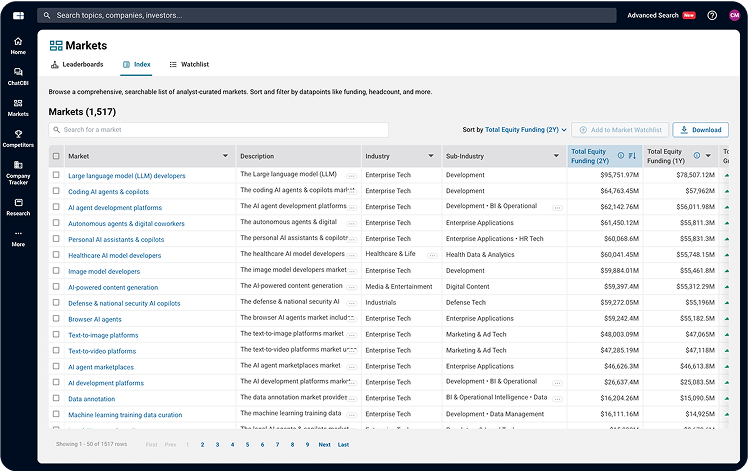Click the Download button

pyautogui.click(x=700, y=130)
